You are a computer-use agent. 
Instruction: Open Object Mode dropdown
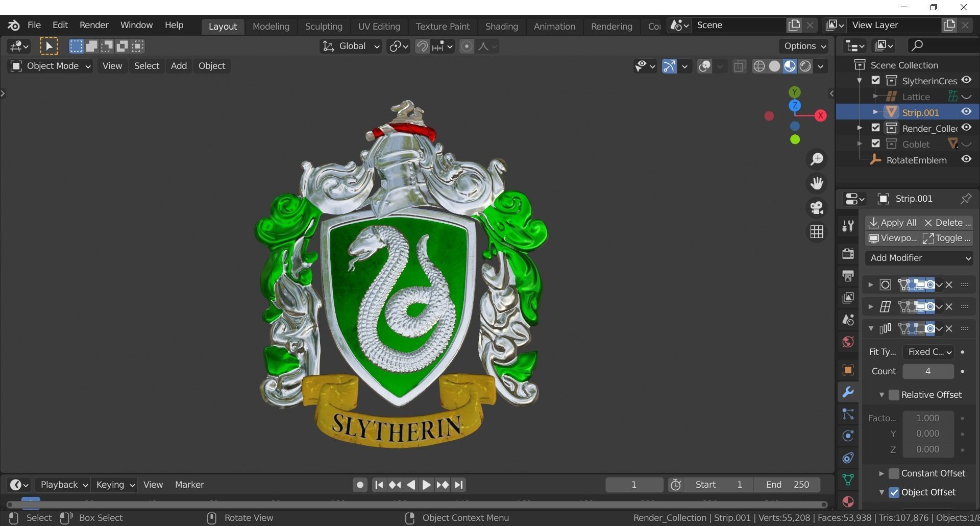pyautogui.click(x=50, y=66)
